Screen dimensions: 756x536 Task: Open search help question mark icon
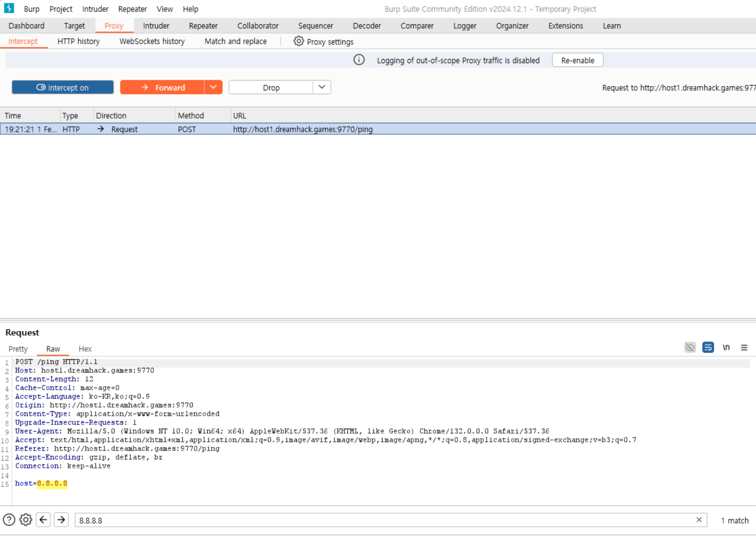pyautogui.click(x=9, y=520)
